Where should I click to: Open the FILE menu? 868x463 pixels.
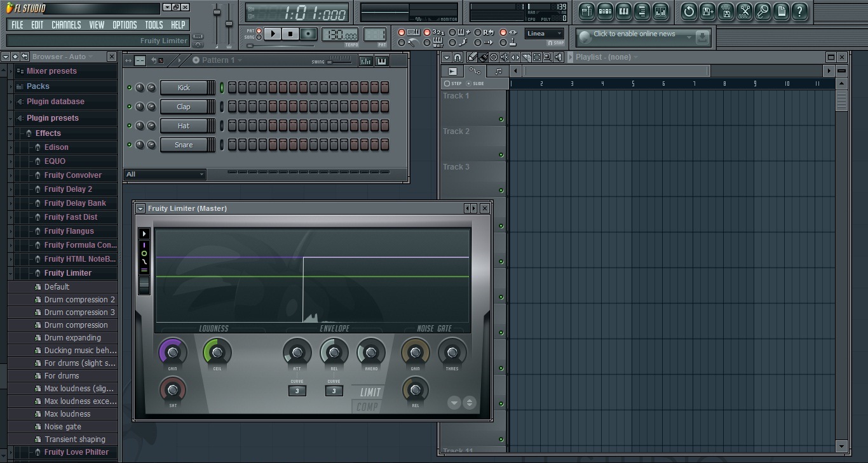click(17, 25)
